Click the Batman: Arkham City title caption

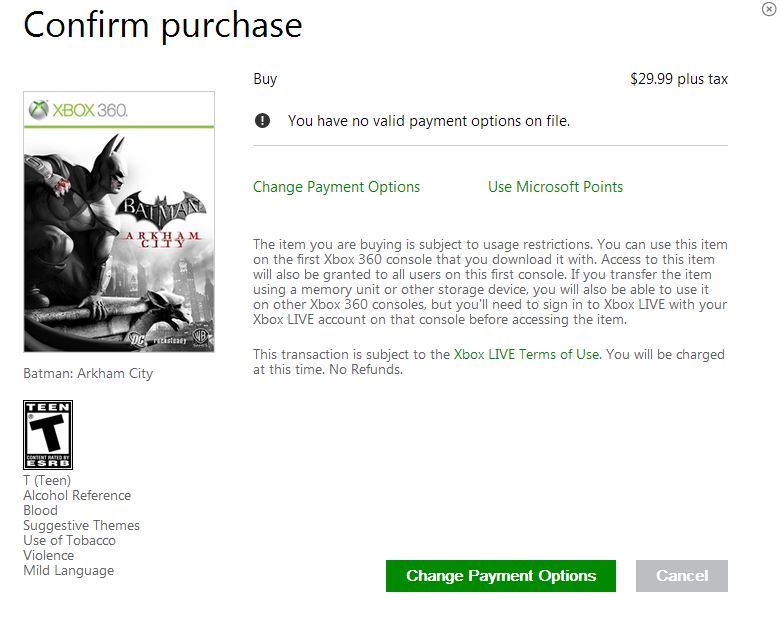point(88,373)
